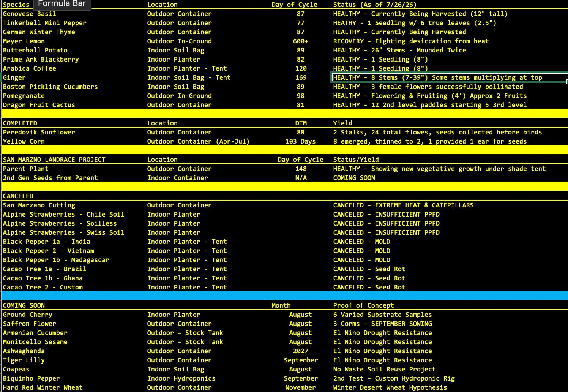The width and height of the screenshot is (568, 392).
Task: Click the Monitcello Sesame cell
Action: (x=35, y=342)
